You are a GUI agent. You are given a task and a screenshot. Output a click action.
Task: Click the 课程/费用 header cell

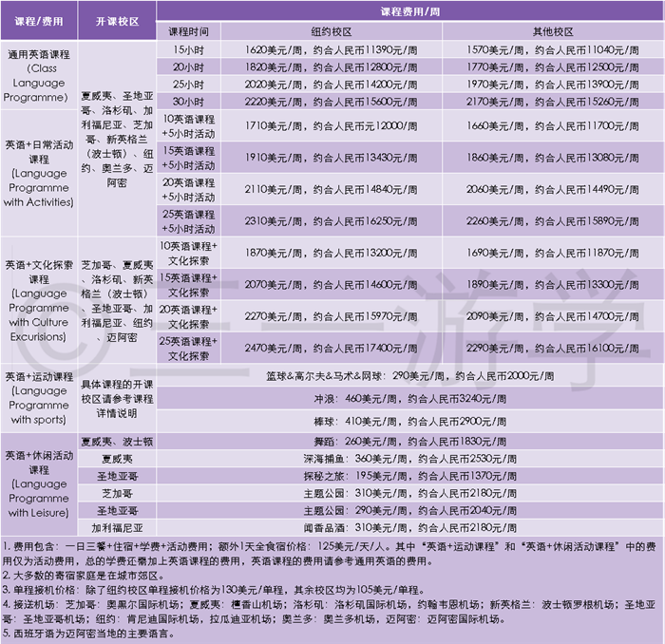pyautogui.click(x=39, y=20)
